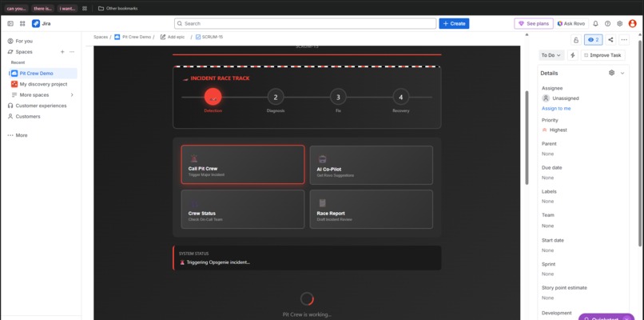Open the app switcher grid icon
The height and width of the screenshot is (320, 644).
pyautogui.click(x=22, y=24)
